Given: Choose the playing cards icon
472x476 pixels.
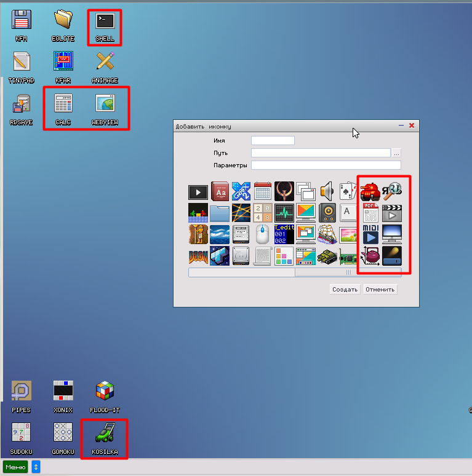Looking at the screenshot, I should (348, 192).
